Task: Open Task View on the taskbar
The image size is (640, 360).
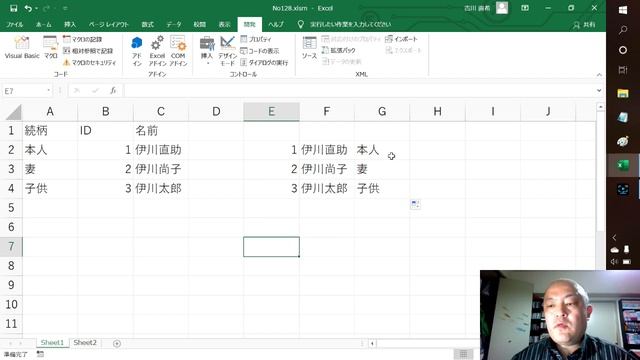Action: (623, 70)
